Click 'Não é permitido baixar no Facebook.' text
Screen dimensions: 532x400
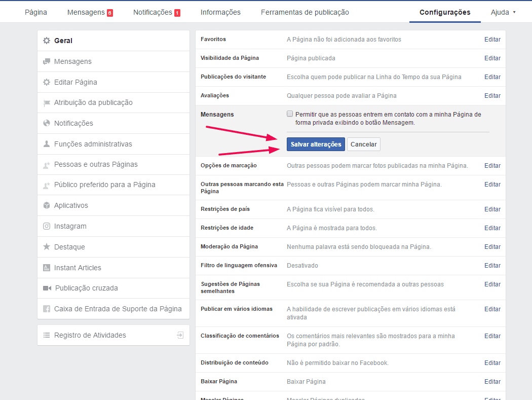coord(337,362)
